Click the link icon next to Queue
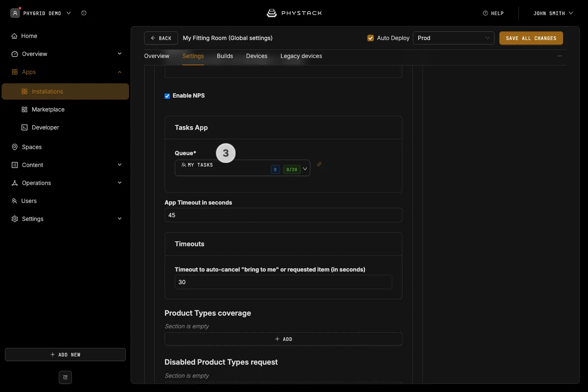Screen dimensions: 588x392 click(319, 164)
